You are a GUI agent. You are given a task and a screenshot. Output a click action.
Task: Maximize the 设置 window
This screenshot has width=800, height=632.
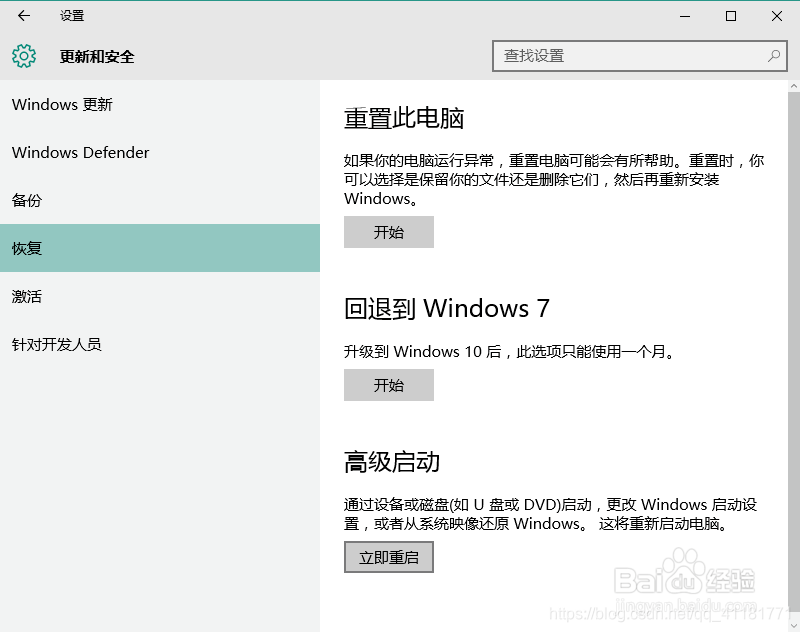(731, 16)
